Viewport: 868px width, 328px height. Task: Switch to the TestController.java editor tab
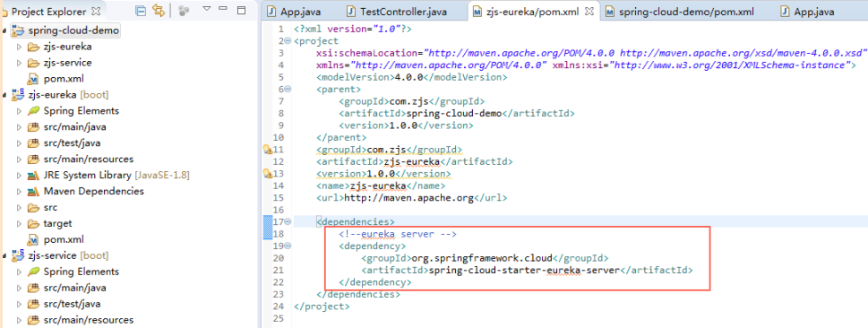tap(398, 11)
